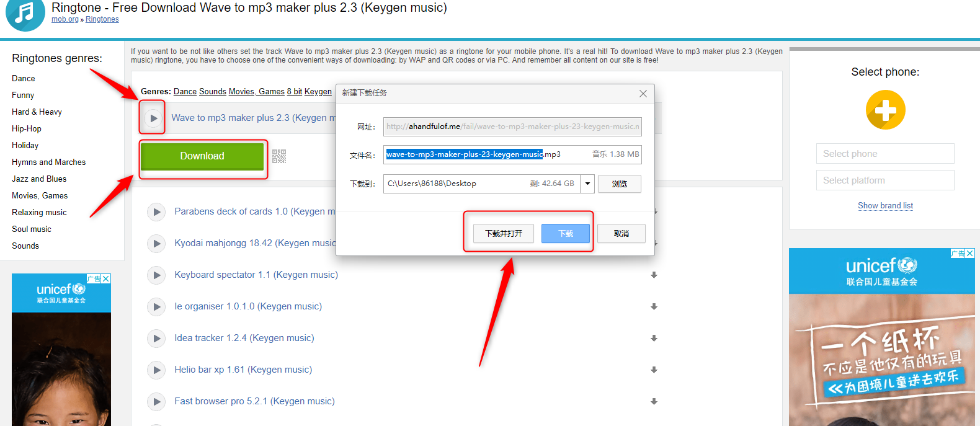Open Movies, Games genre tag link
Viewport: 980px width, 426px height.
tap(257, 92)
